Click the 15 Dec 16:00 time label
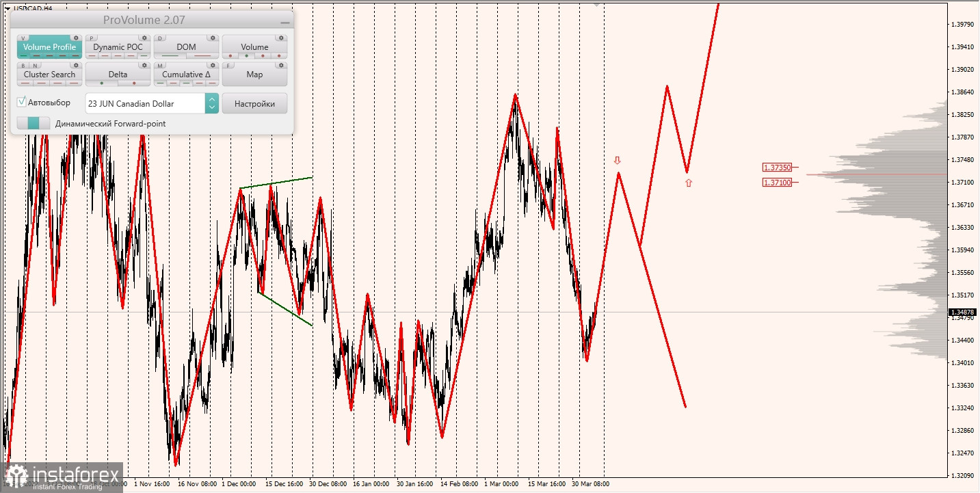980x493 pixels. (x=285, y=484)
